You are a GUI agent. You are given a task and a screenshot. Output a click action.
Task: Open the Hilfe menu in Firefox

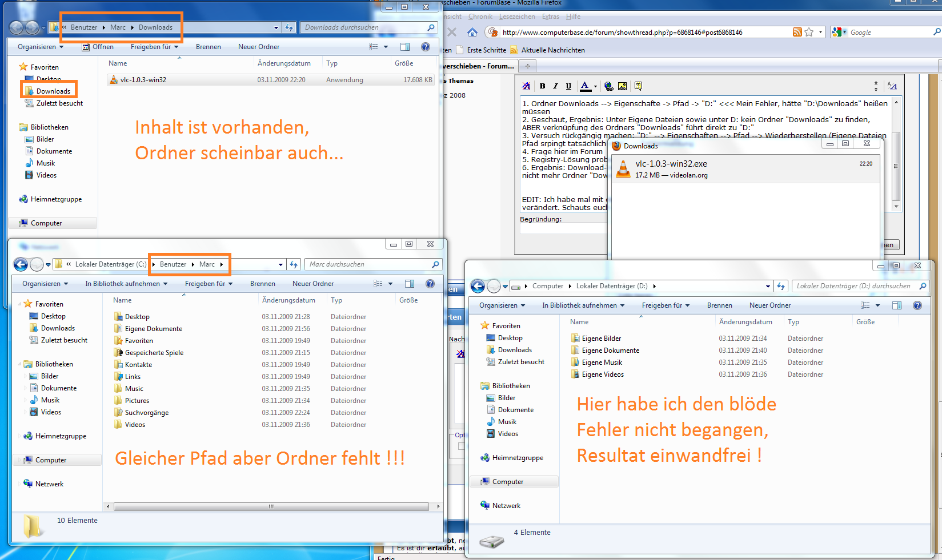[573, 17]
